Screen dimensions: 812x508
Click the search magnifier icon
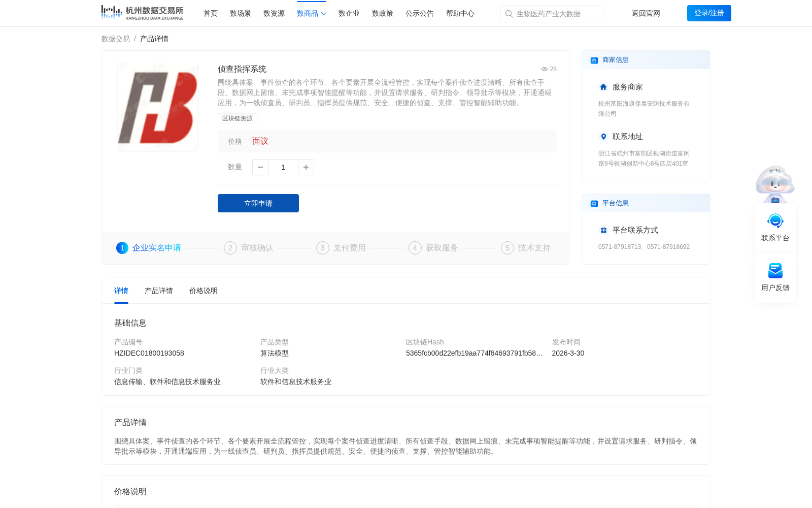pyautogui.click(x=509, y=14)
